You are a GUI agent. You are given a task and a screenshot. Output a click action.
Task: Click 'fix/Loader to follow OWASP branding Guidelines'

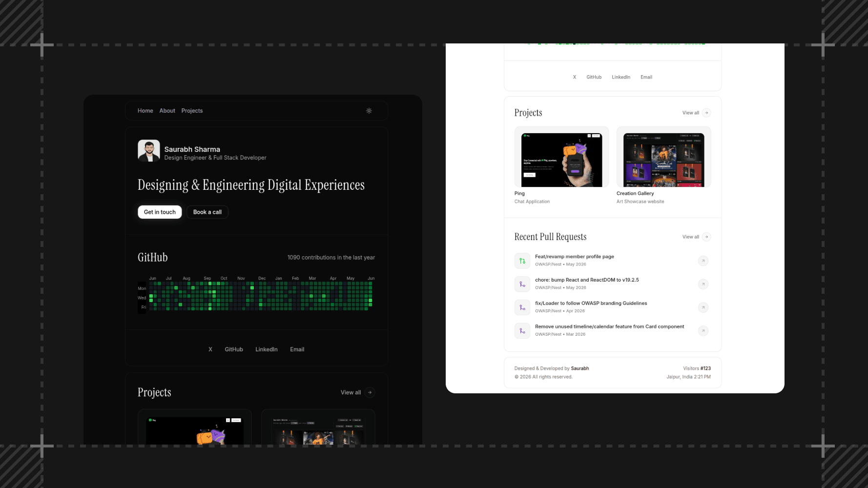click(591, 304)
